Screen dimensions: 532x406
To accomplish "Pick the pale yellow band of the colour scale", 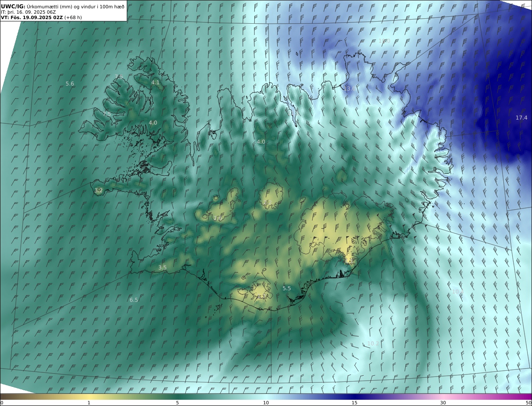I will (x=89, y=396).
